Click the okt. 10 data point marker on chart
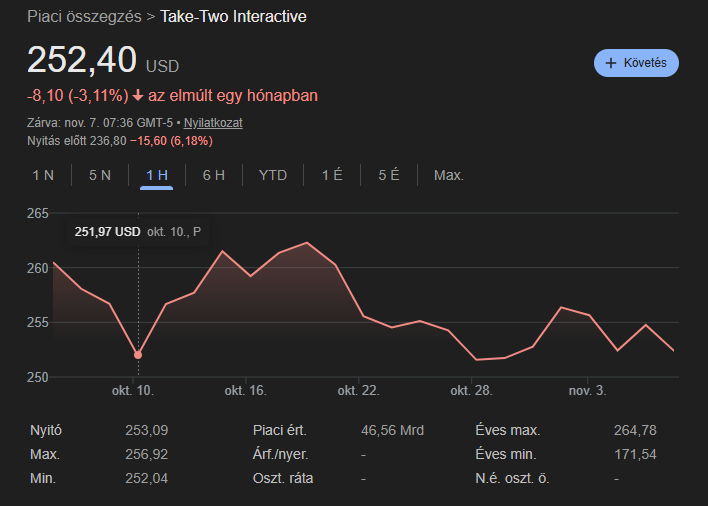Image resolution: width=708 pixels, height=506 pixels. 138,355
